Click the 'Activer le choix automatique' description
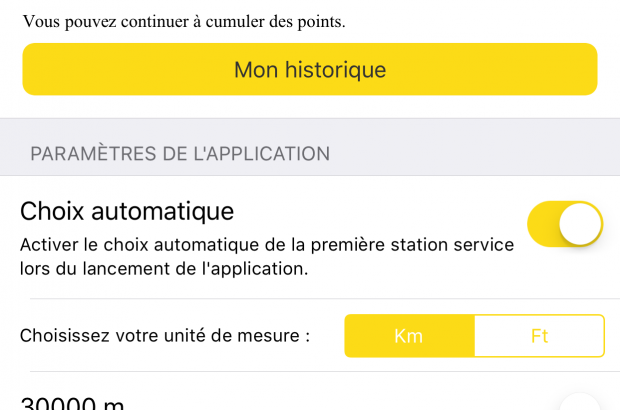Screen dimensions: 620x410 coord(267,245)
